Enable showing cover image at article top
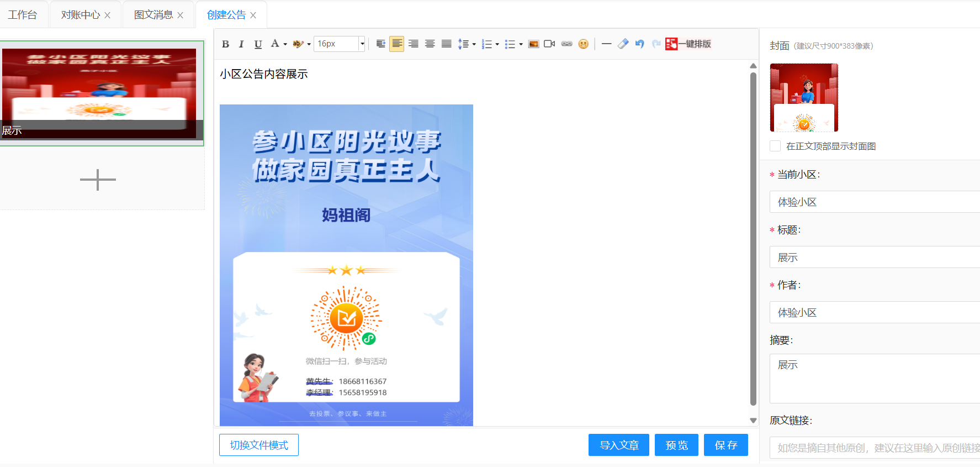 click(775, 146)
